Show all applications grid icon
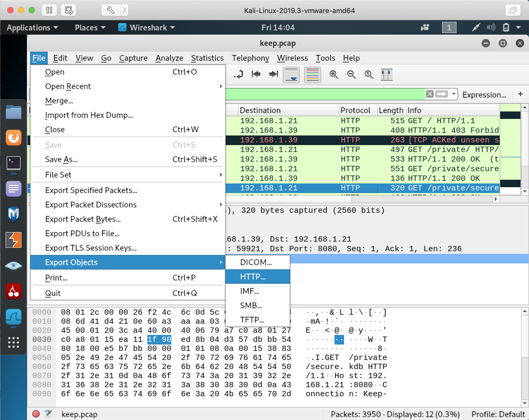The width and height of the screenshot is (529, 420). click(13, 342)
